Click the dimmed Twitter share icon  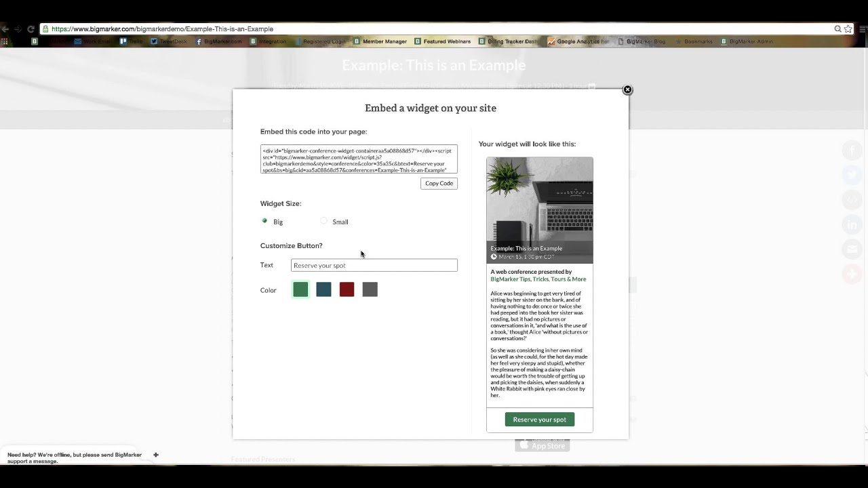click(x=852, y=175)
